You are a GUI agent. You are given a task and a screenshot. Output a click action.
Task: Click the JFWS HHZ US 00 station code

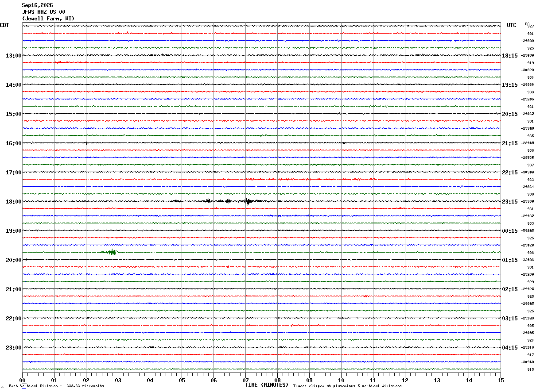tap(43, 12)
